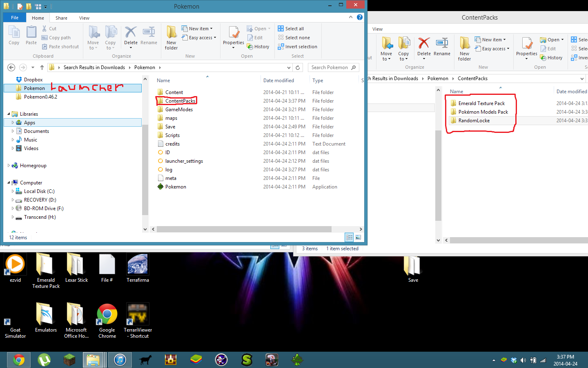
Task: Select the Google Chrome desktop shortcut
Action: pos(107,321)
